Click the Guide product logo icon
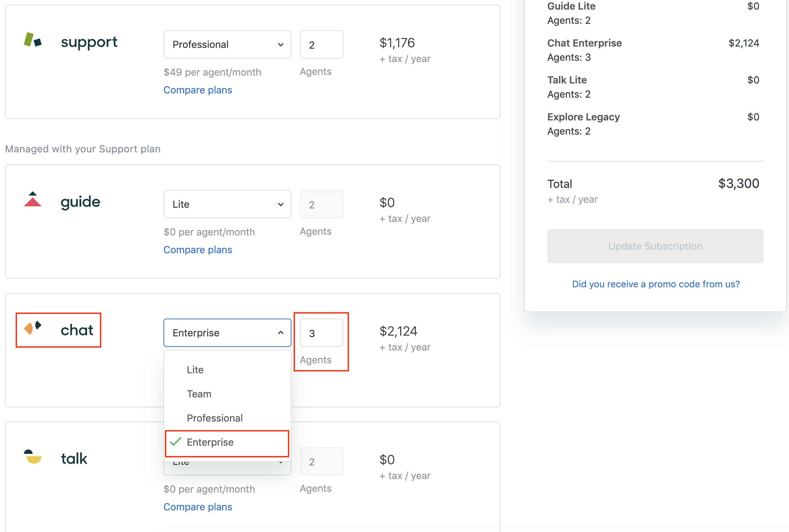The height and width of the screenshot is (532, 789). tap(33, 199)
